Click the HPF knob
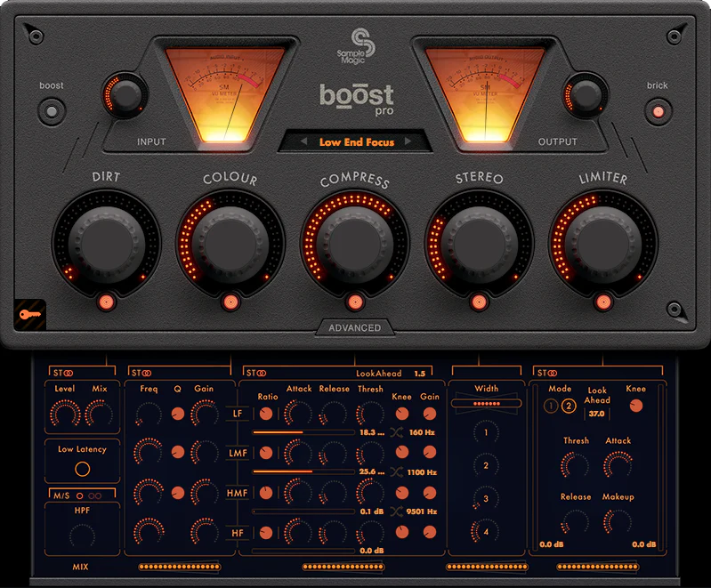711x588 pixels. tap(82, 536)
